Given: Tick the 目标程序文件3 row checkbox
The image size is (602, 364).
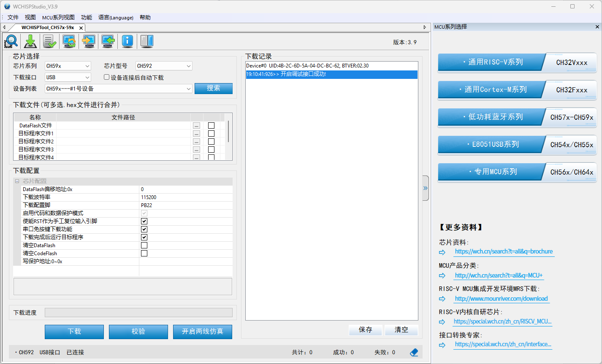Looking at the screenshot, I should [x=211, y=150].
